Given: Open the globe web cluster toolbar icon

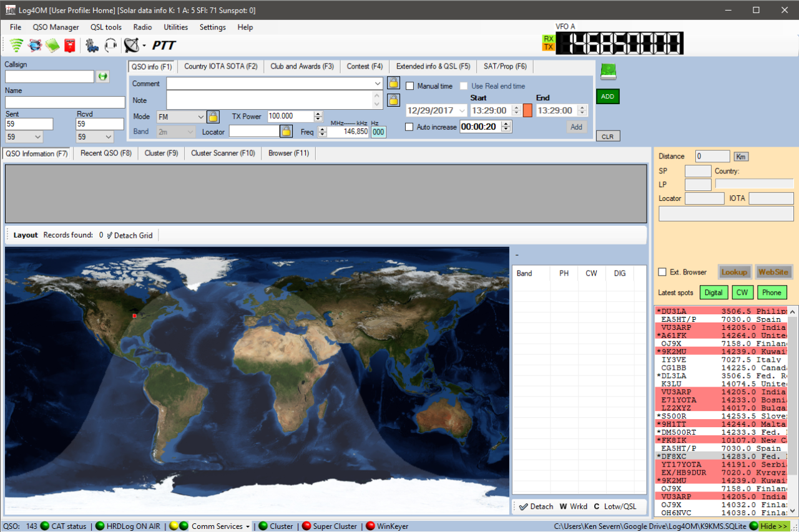Looking at the screenshot, I should (x=35, y=45).
